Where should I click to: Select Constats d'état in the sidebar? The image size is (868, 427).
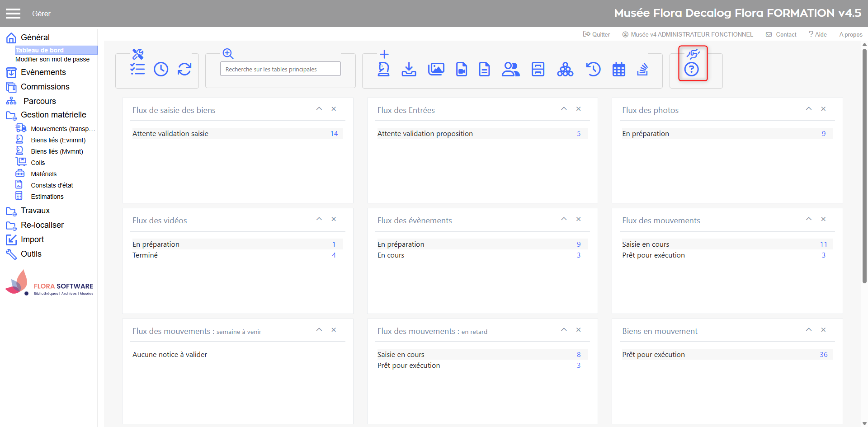click(x=52, y=185)
